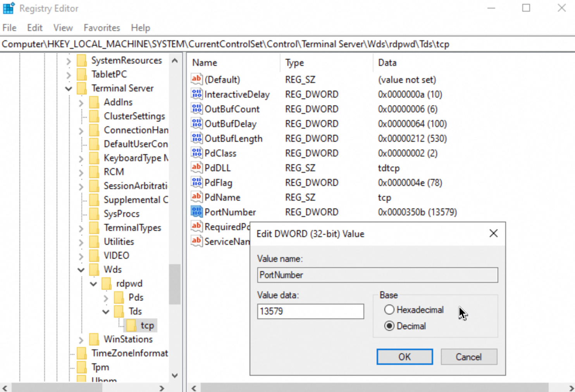Collapse the Wds tree node

tap(81, 270)
